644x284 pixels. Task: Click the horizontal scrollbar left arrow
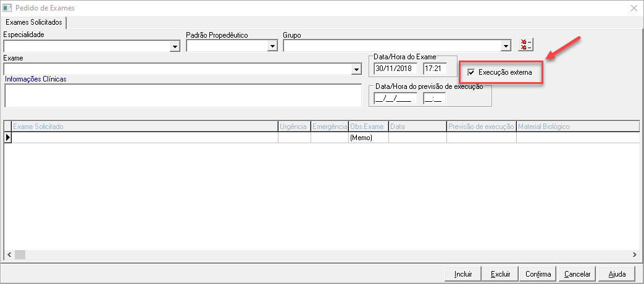coord(9,255)
